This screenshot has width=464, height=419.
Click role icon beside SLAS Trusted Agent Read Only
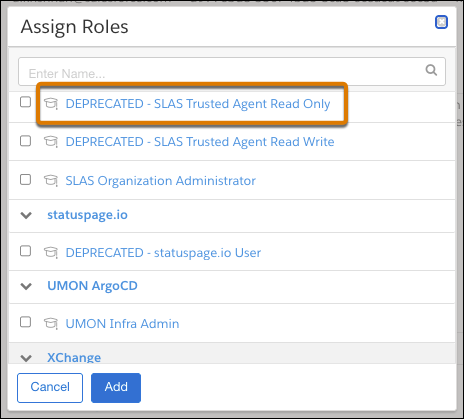tap(51, 103)
